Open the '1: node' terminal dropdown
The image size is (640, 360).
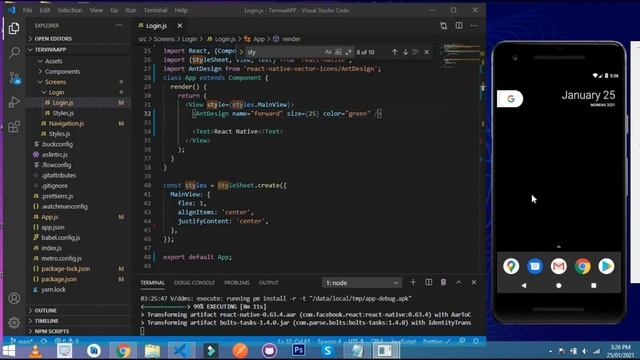[x=362, y=283]
